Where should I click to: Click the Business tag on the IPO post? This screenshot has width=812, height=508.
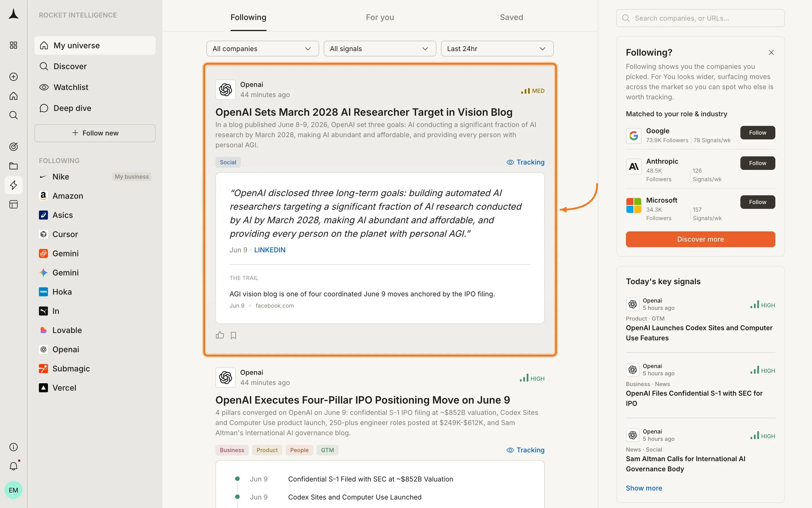(232, 450)
